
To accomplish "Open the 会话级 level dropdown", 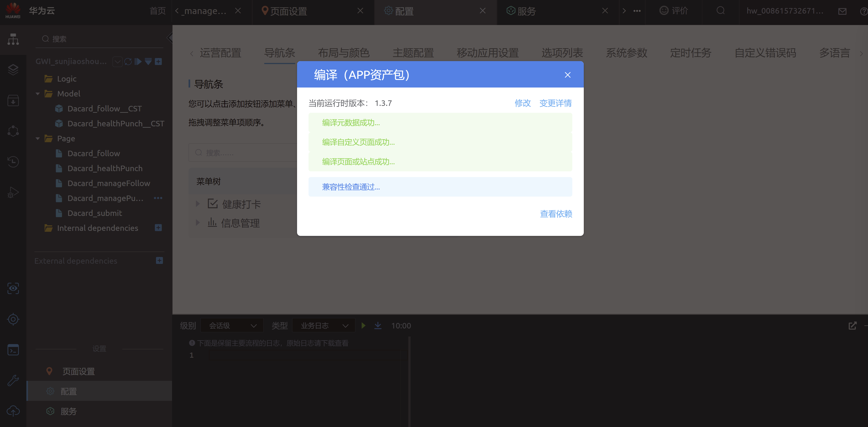I will click(232, 326).
